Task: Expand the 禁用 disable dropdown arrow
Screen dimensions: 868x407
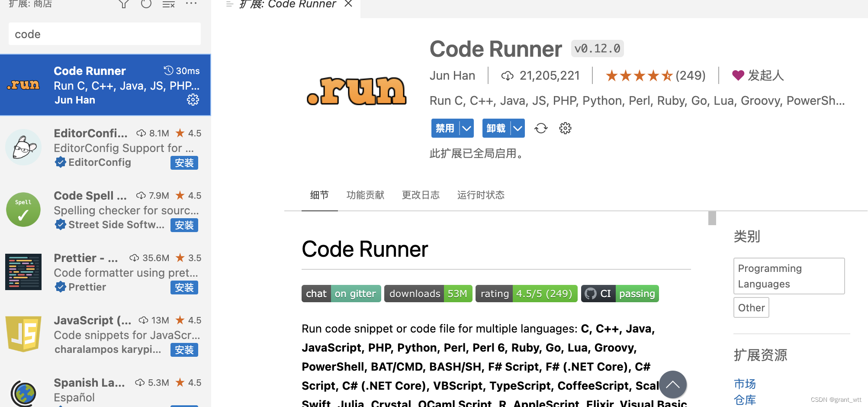Action: coord(466,128)
